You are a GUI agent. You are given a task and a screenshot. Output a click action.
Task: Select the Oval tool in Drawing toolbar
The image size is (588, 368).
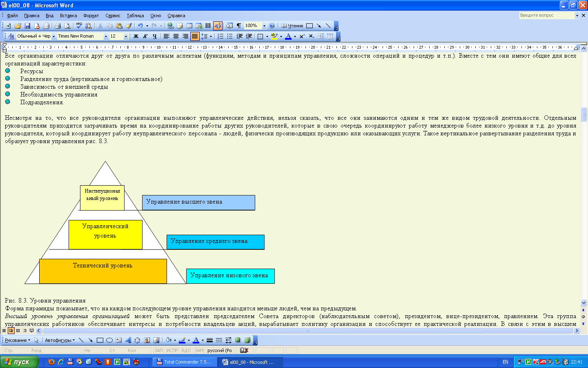[109, 340]
